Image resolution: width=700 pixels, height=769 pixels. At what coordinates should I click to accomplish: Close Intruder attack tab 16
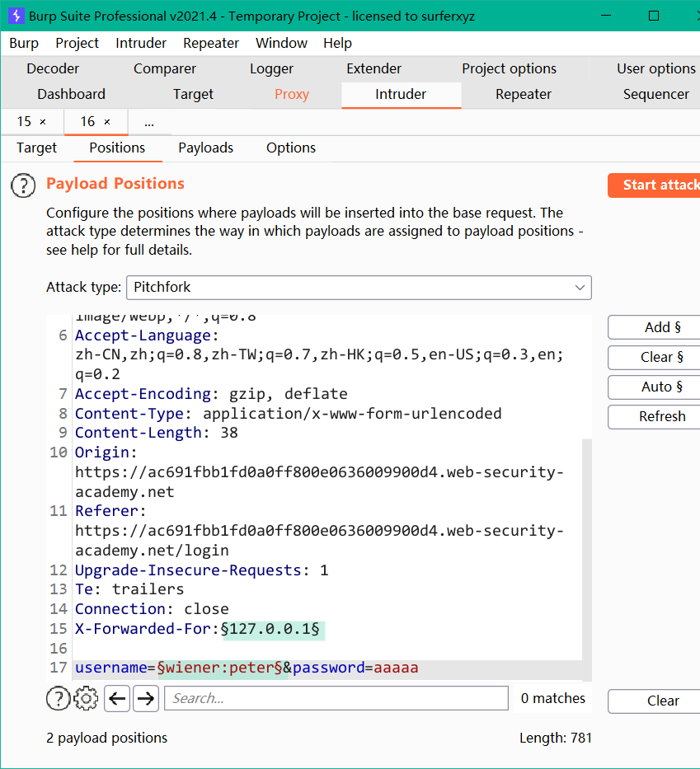pos(107,122)
